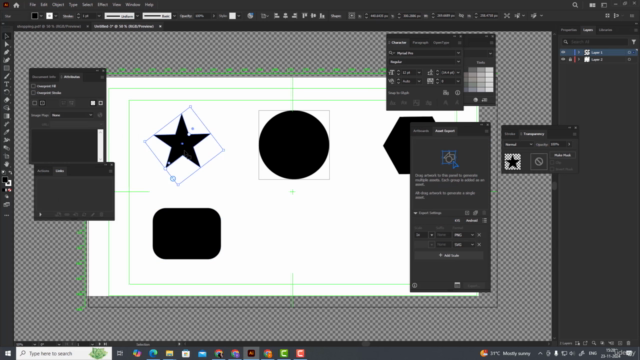
Task: Open blending mode dropdown Normal
Action: point(519,144)
